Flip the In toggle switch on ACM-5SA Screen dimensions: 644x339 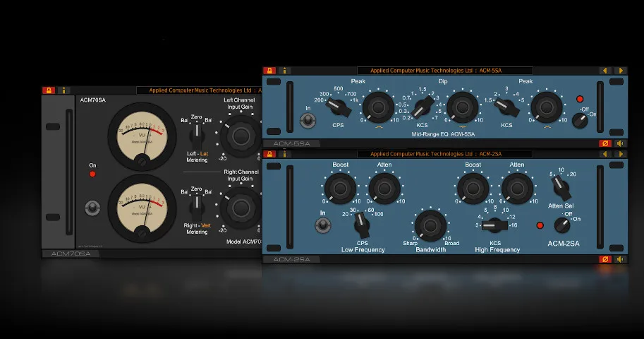tap(308, 121)
